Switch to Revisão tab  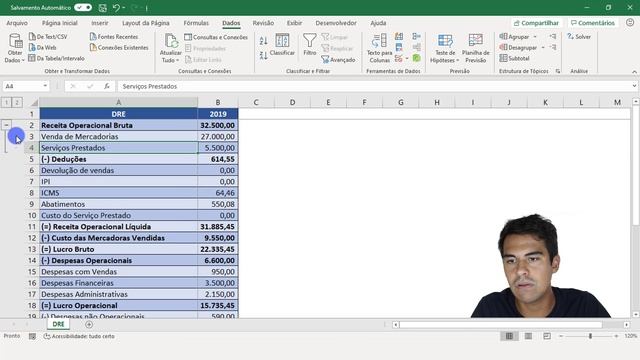(263, 23)
